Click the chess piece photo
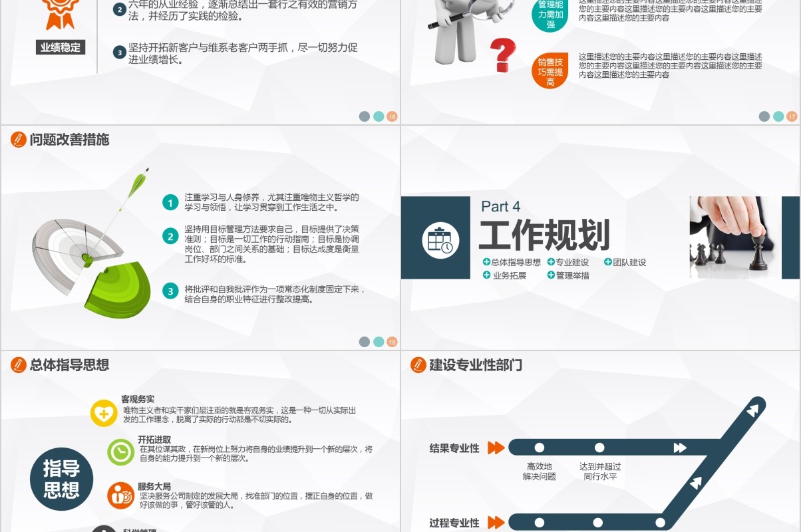 (x=735, y=237)
